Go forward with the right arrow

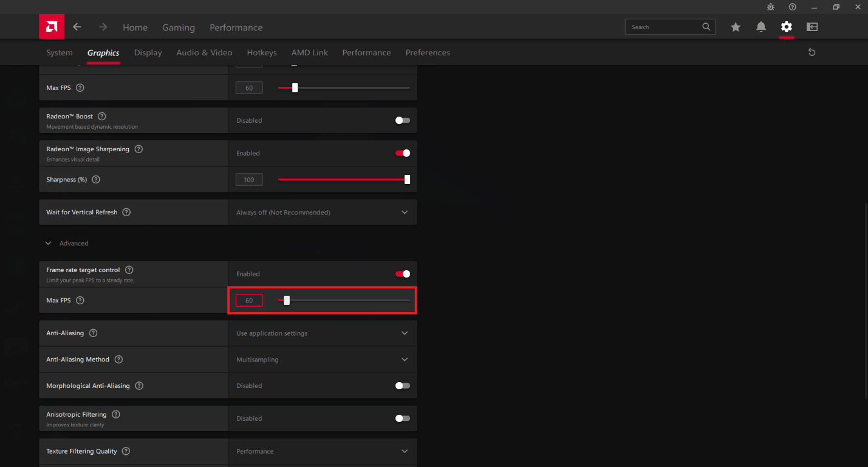pos(103,27)
